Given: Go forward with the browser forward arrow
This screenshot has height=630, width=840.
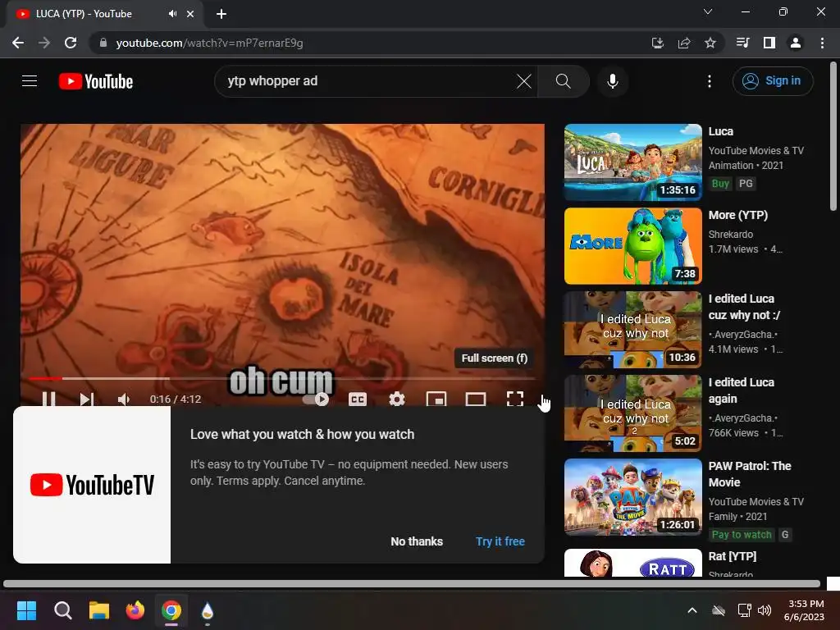Looking at the screenshot, I should (x=44, y=43).
